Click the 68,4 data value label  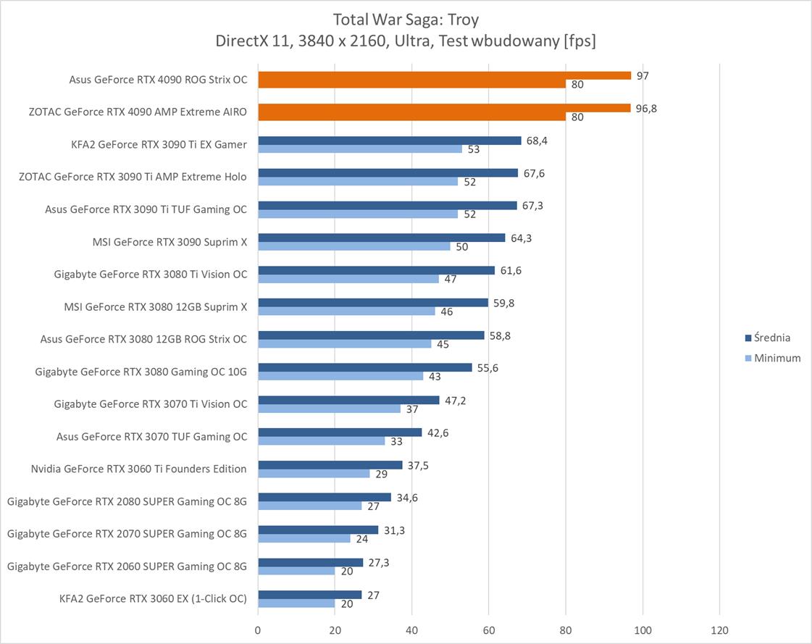(x=537, y=141)
